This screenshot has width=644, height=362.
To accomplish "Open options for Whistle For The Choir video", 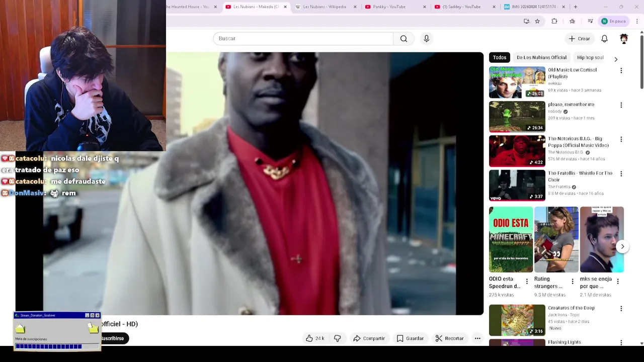I will (x=621, y=174).
